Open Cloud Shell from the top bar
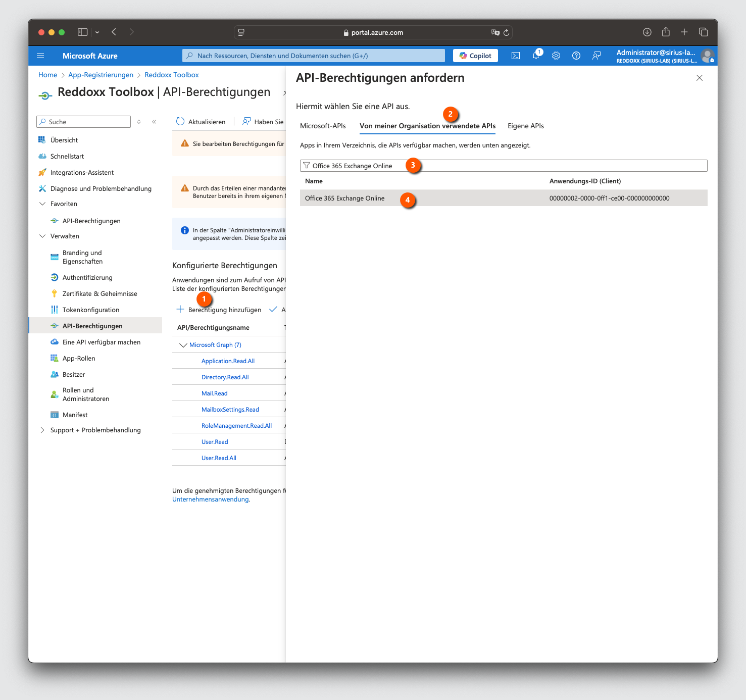Image resolution: width=746 pixels, height=700 pixels. click(516, 56)
